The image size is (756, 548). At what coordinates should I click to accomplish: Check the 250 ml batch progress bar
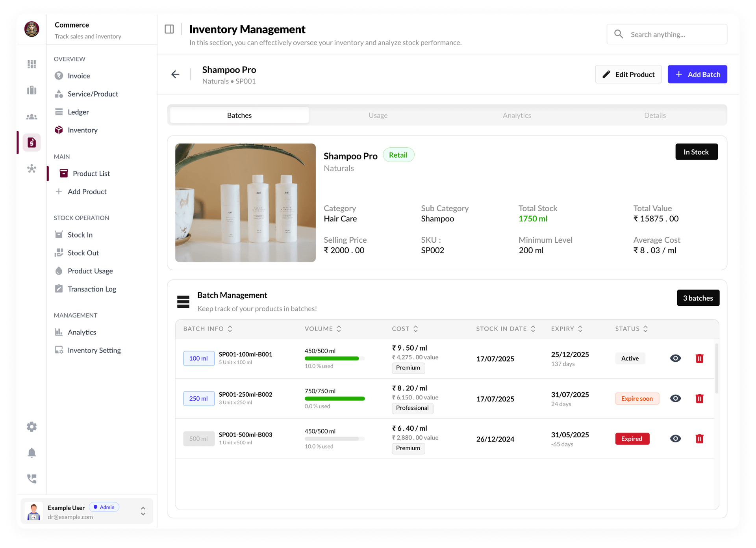coord(334,398)
